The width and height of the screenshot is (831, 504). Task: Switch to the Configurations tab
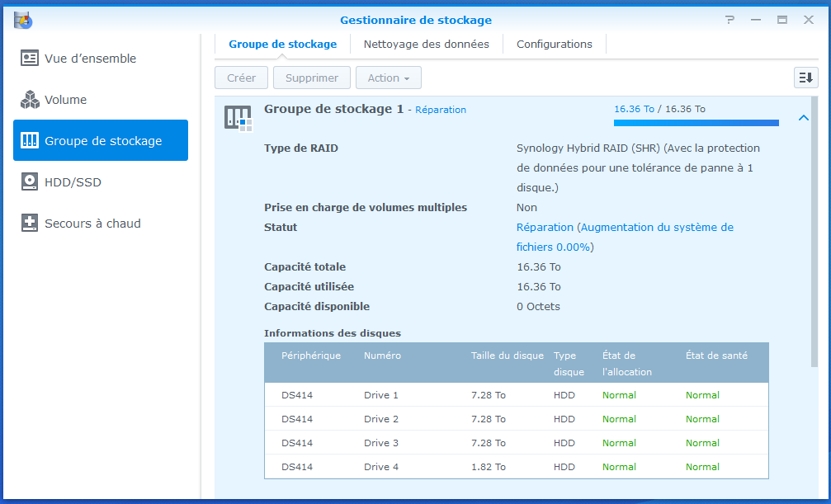point(554,45)
